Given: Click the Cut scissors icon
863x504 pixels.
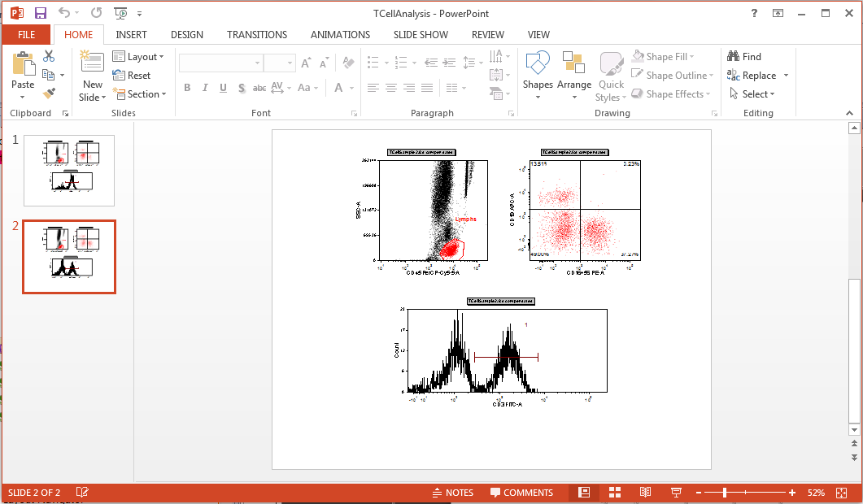Looking at the screenshot, I should click(49, 56).
